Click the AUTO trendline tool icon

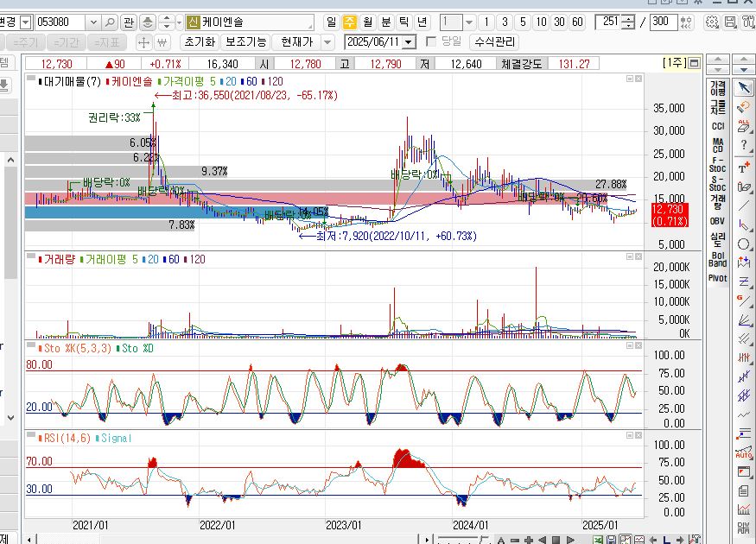pyautogui.click(x=744, y=453)
